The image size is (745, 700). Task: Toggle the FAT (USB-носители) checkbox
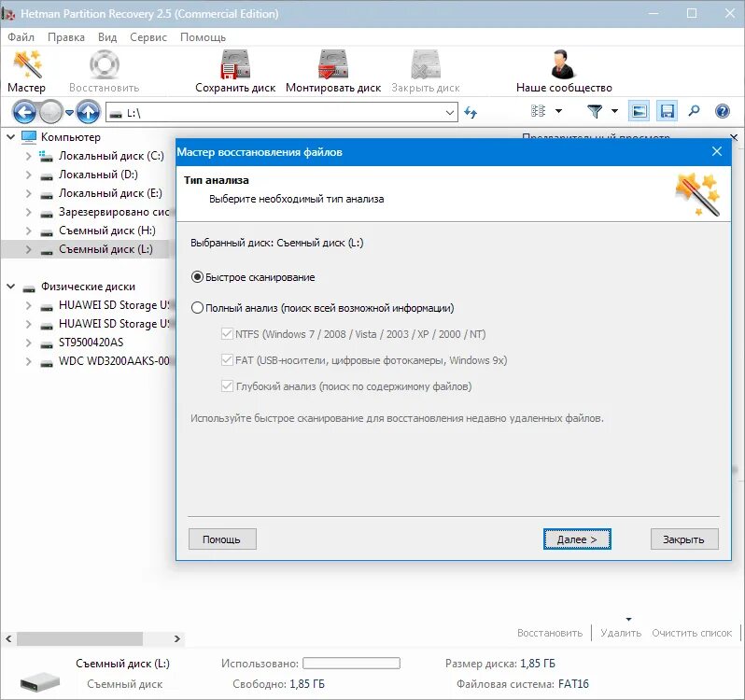[x=227, y=359]
